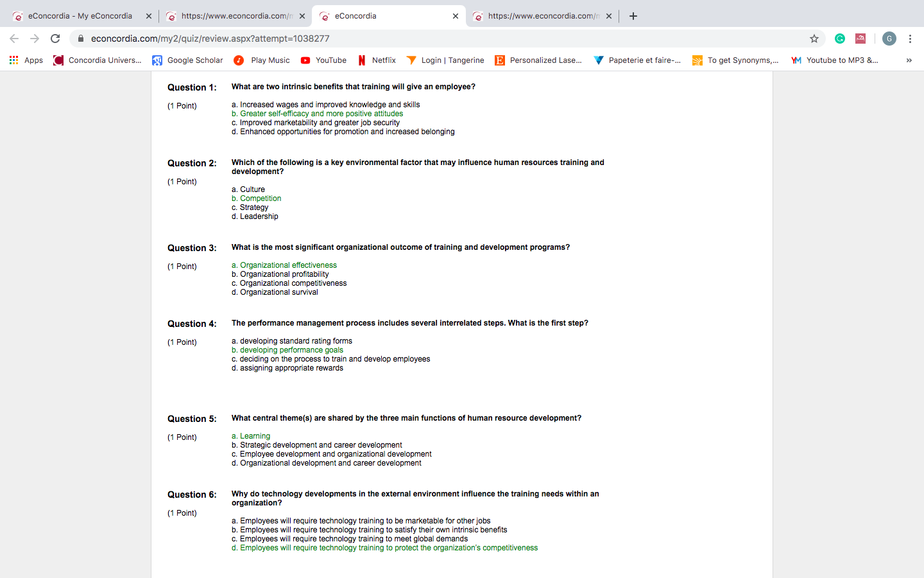Bookmark this page with the star icon

pyautogui.click(x=814, y=39)
